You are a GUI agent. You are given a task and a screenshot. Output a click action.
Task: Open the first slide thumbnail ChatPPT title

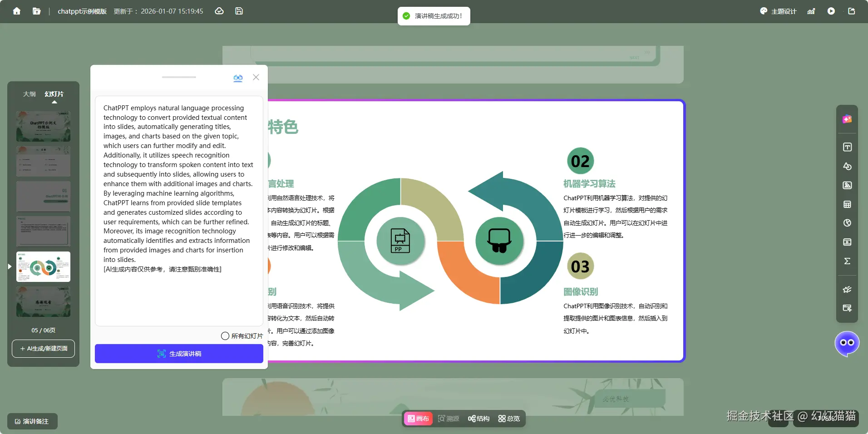pyautogui.click(x=43, y=127)
